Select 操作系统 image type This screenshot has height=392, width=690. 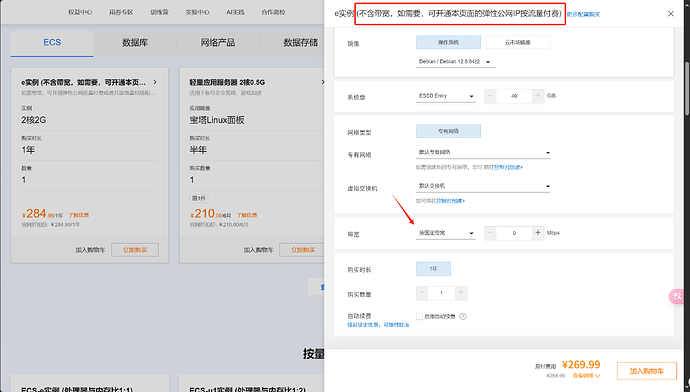pos(448,42)
